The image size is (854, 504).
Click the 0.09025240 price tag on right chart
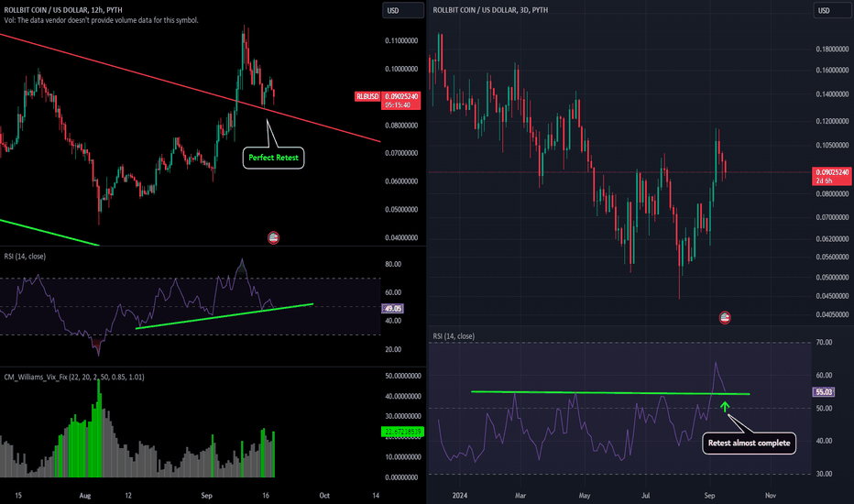(832, 176)
